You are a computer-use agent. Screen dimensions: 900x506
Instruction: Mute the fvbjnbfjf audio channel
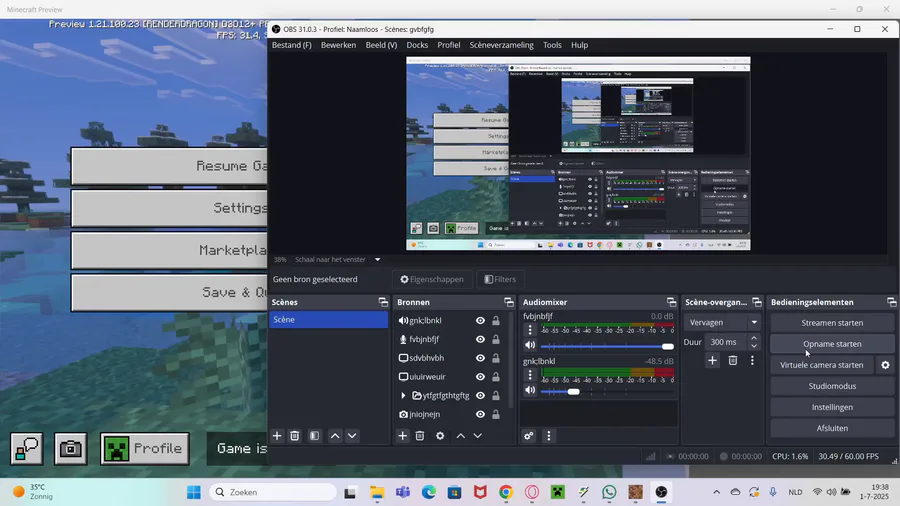[530, 345]
